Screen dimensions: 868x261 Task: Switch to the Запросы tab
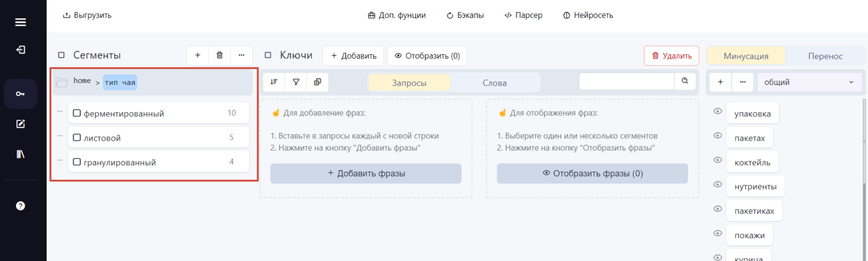click(409, 82)
